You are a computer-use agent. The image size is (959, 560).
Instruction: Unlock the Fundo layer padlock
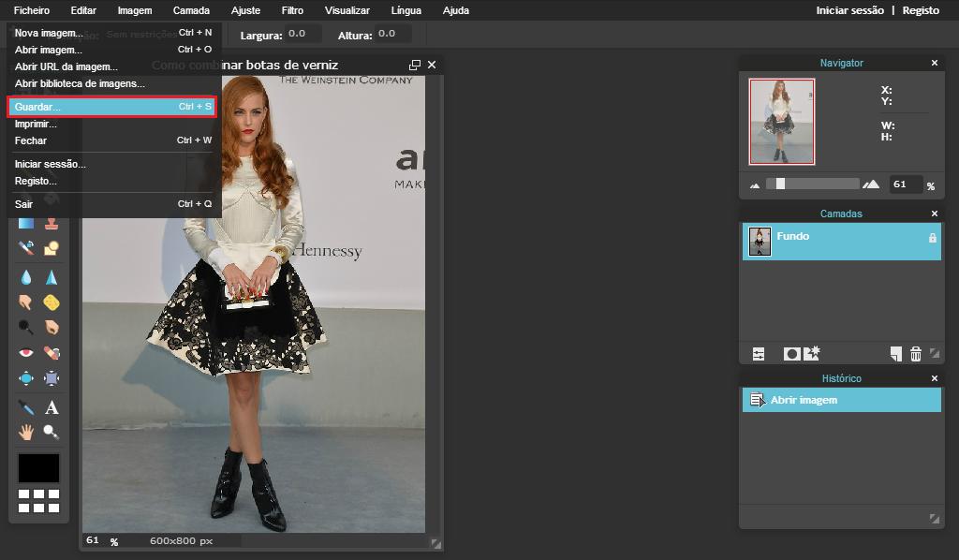click(x=932, y=239)
